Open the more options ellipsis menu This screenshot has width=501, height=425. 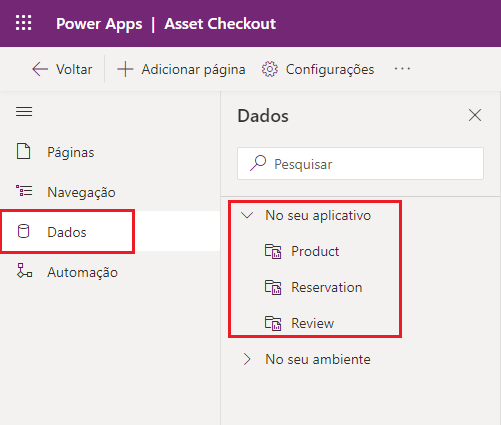click(402, 69)
